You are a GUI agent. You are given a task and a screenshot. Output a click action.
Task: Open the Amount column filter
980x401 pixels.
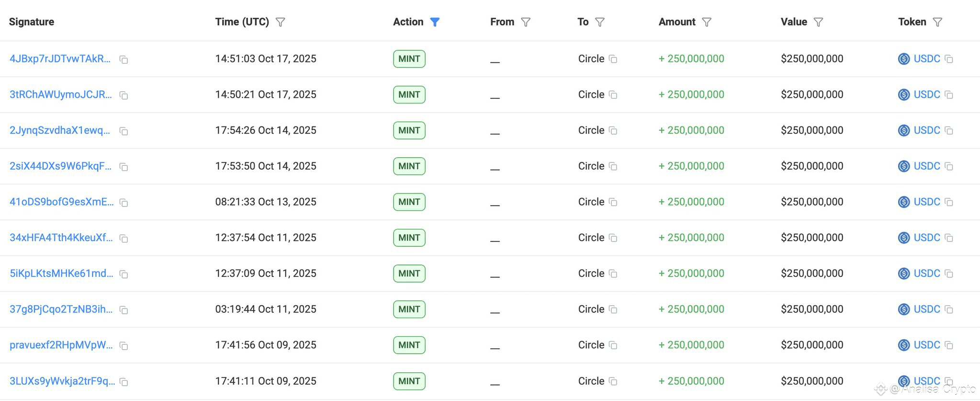707,22
